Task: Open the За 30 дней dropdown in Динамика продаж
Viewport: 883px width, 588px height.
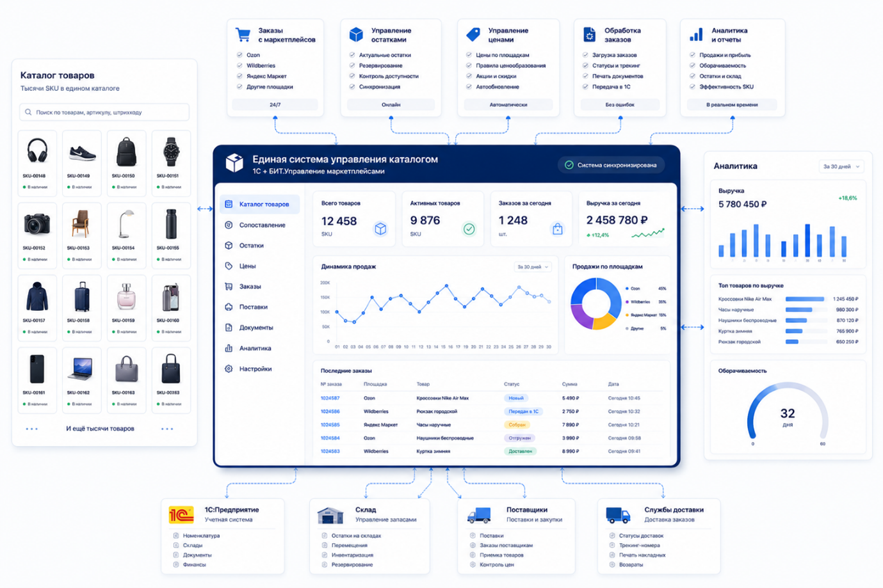Action: pyautogui.click(x=533, y=267)
